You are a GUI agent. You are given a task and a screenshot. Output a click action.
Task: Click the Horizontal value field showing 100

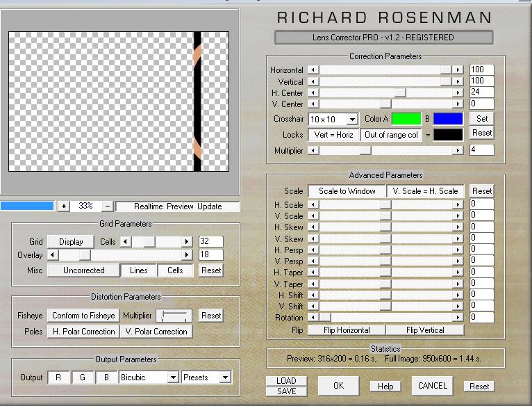pos(481,70)
